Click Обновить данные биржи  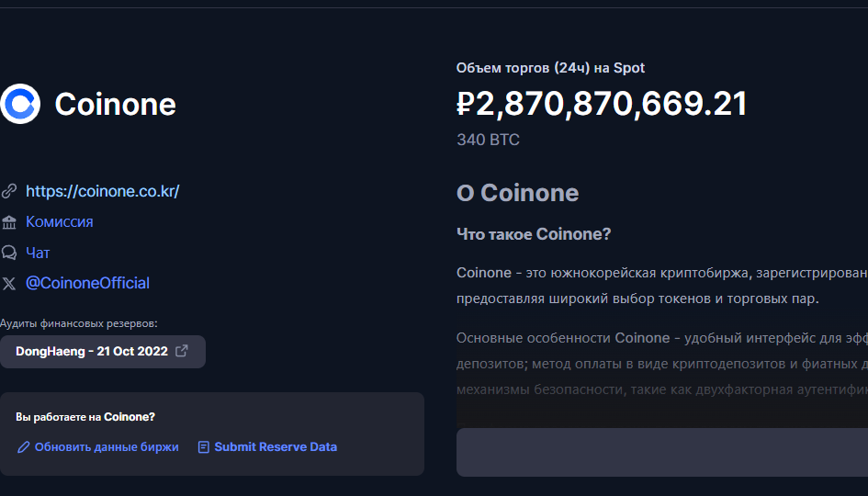(107, 447)
